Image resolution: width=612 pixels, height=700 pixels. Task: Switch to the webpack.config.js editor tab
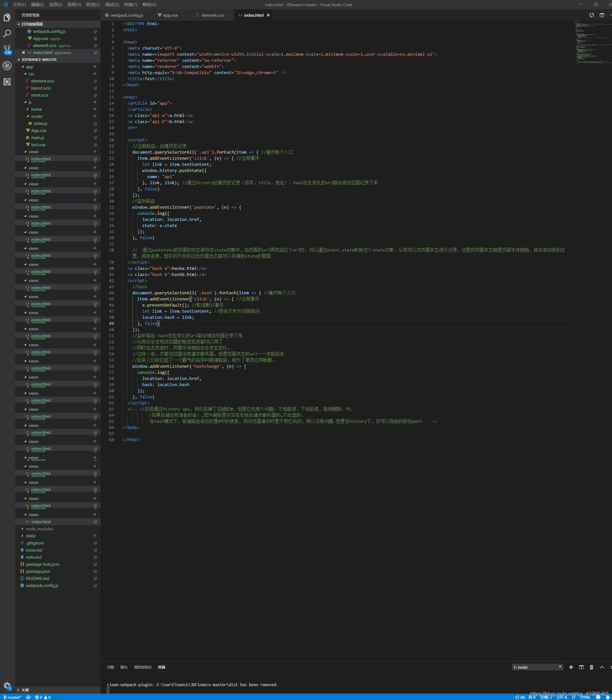[127, 15]
